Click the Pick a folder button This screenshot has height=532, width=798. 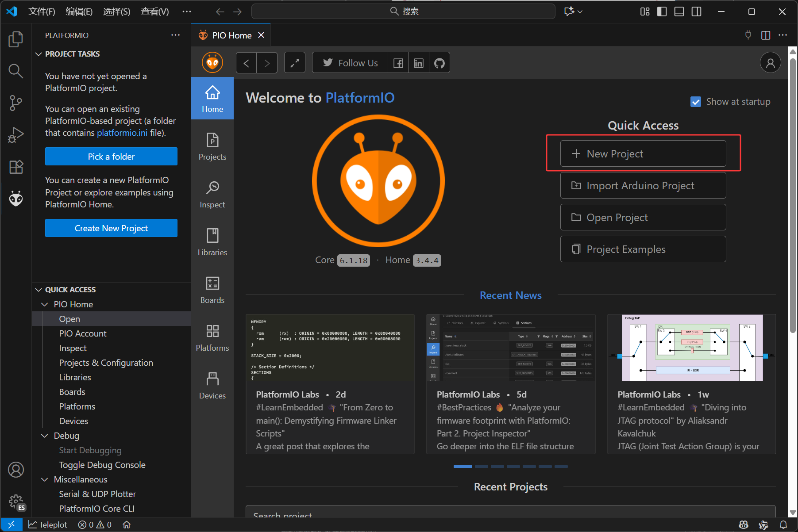tap(111, 157)
